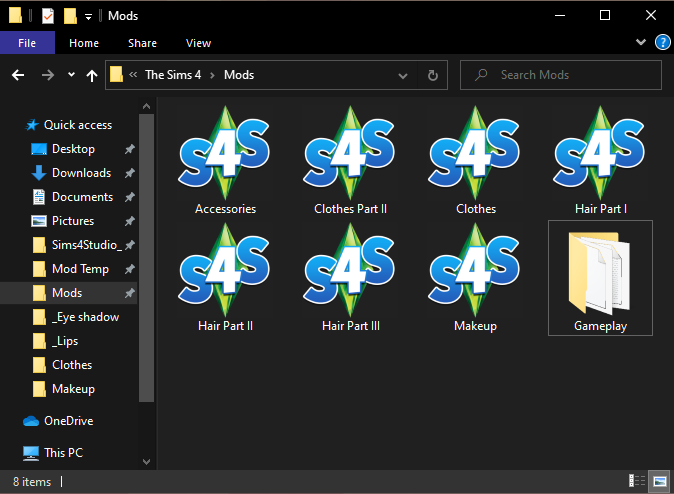Click navigation pane scrollbar up arrow
674x494 pixels.
(146, 106)
